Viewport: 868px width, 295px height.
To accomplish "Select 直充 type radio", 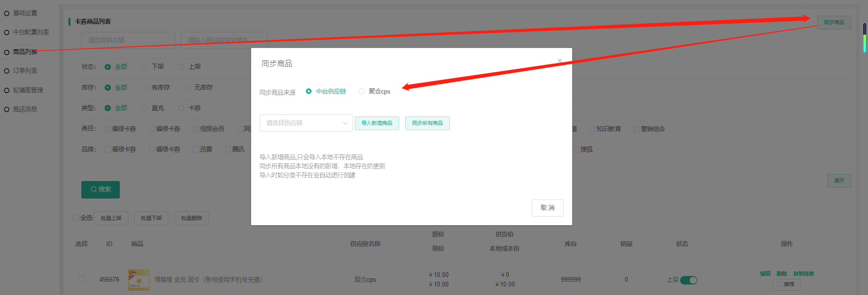I will point(153,108).
